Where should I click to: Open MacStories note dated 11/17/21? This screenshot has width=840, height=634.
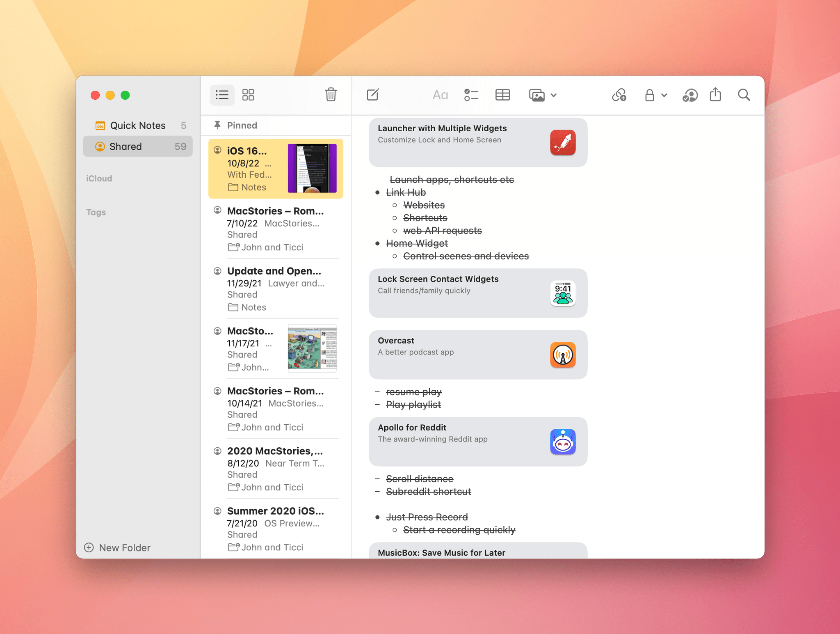[276, 348]
